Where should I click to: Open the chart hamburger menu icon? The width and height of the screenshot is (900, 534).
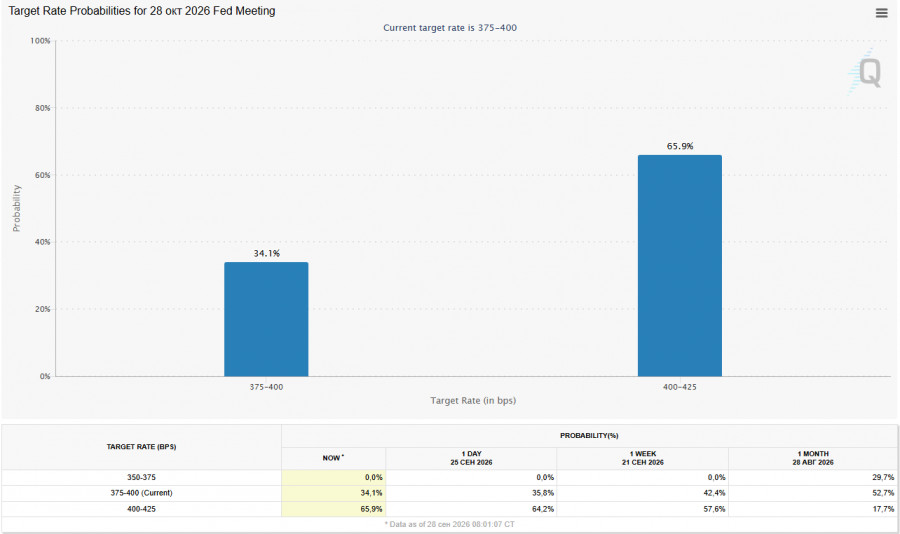[881, 13]
